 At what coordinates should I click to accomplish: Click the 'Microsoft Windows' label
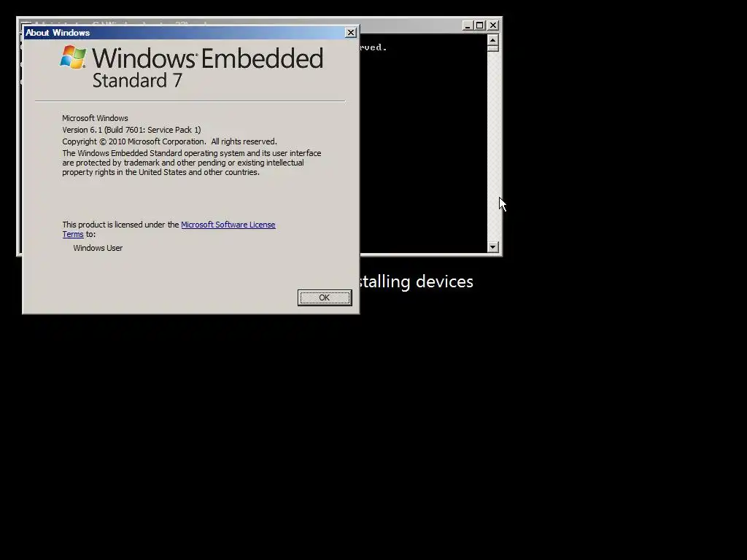pos(95,118)
